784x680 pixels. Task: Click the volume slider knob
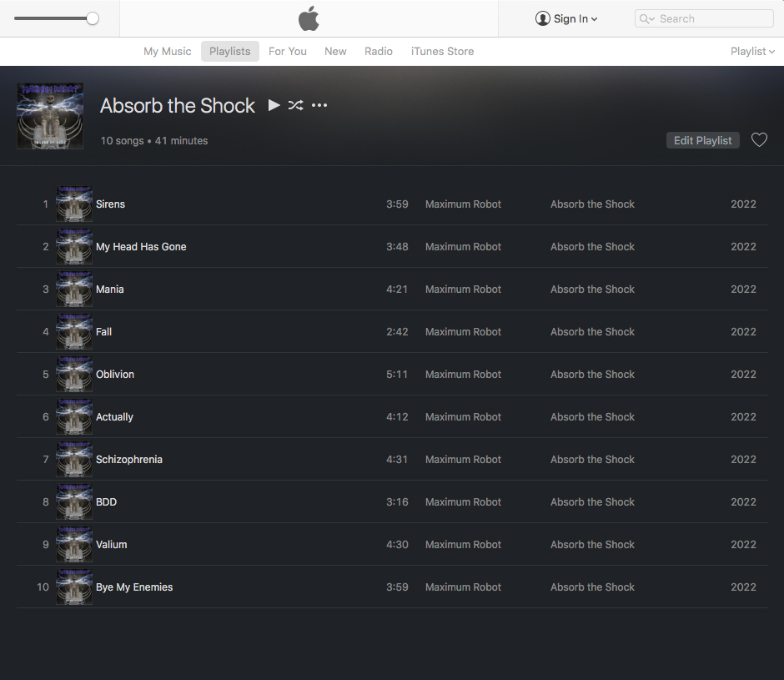pos(93,18)
